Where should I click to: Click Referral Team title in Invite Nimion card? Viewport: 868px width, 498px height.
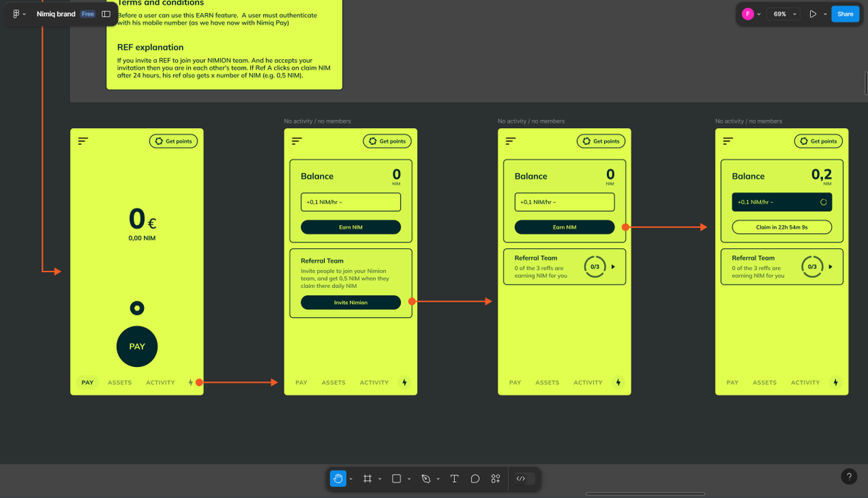coord(322,261)
